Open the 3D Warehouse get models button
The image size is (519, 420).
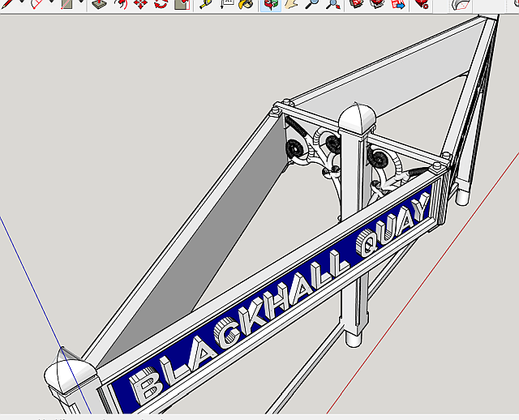(x=357, y=4)
